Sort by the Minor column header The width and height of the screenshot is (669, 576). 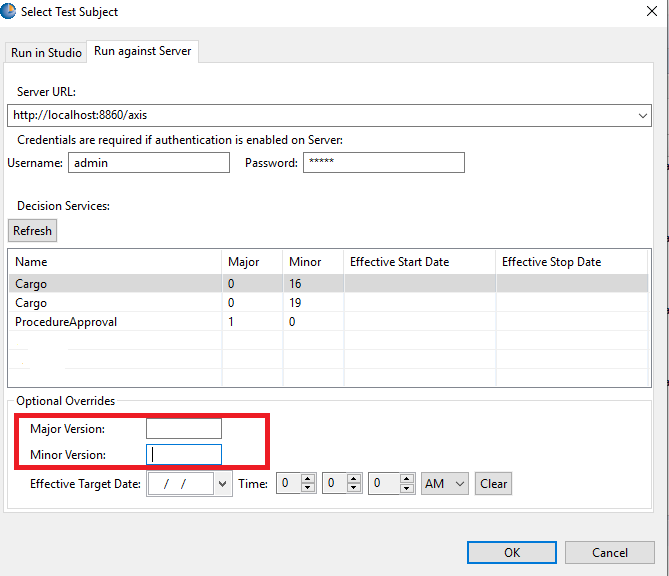[x=313, y=262]
